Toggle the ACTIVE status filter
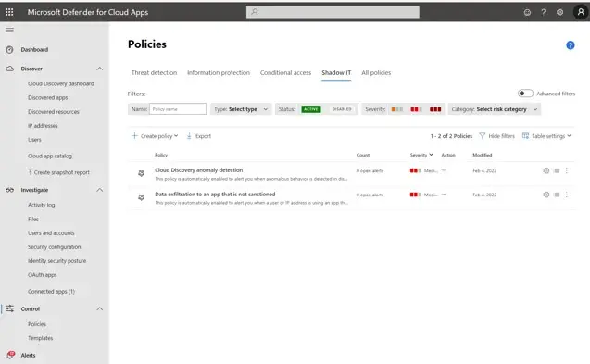The image size is (590, 364). [x=311, y=109]
